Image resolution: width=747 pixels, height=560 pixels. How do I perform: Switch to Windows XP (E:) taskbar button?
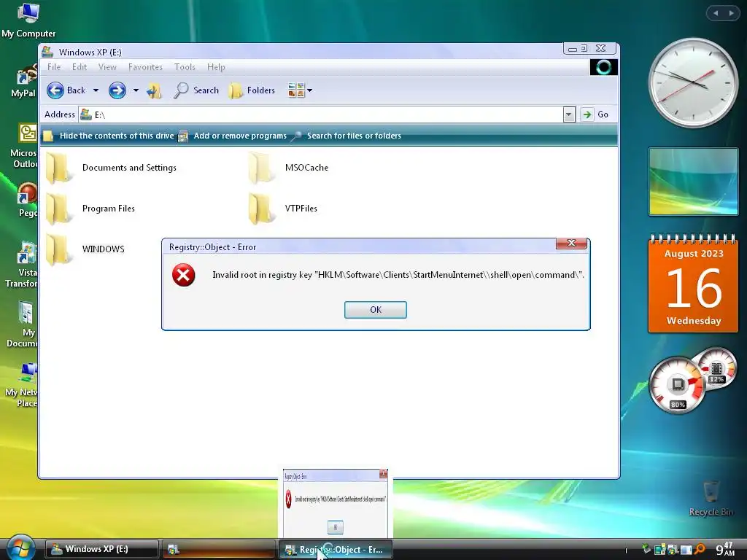[x=102, y=549]
